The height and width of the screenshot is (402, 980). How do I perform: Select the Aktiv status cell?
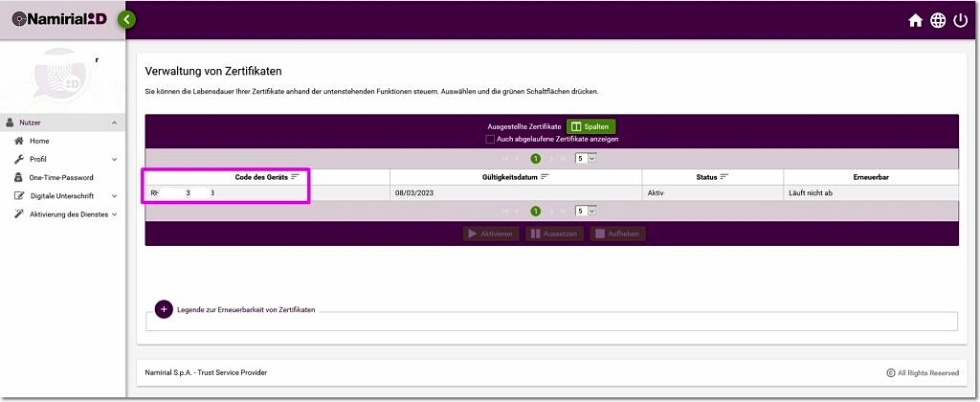tap(713, 193)
